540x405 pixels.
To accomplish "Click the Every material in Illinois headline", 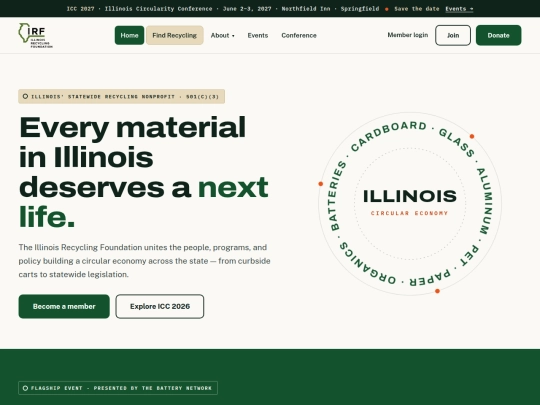I will [x=144, y=172].
